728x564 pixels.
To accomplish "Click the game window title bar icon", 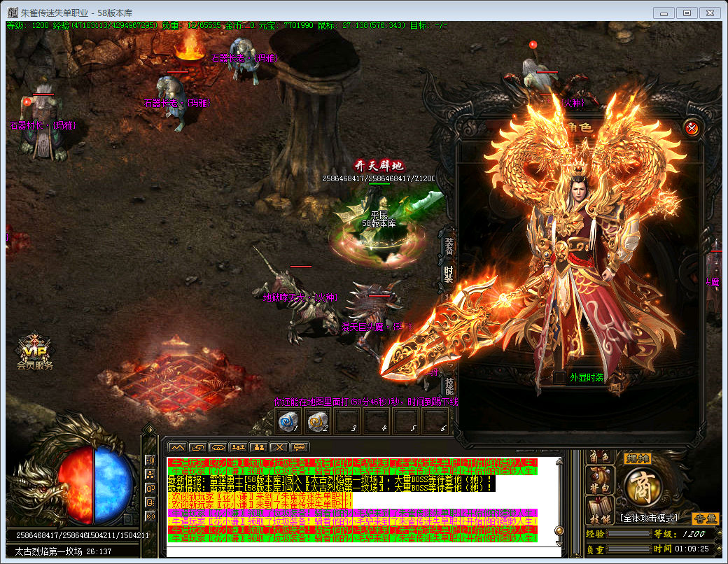I will pyautogui.click(x=13, y=13).
